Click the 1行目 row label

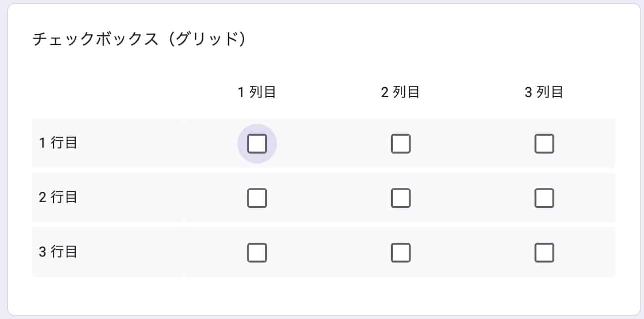tap(57, 143)
